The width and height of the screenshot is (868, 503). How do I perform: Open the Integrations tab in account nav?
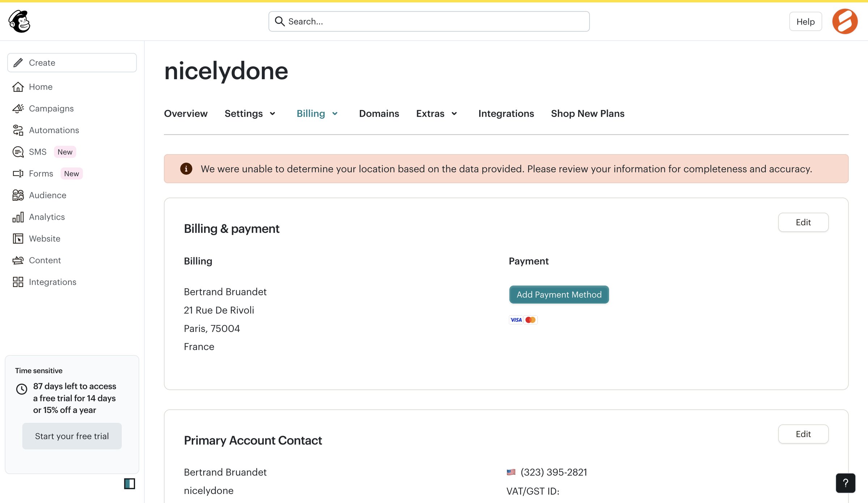coord(506,114)
